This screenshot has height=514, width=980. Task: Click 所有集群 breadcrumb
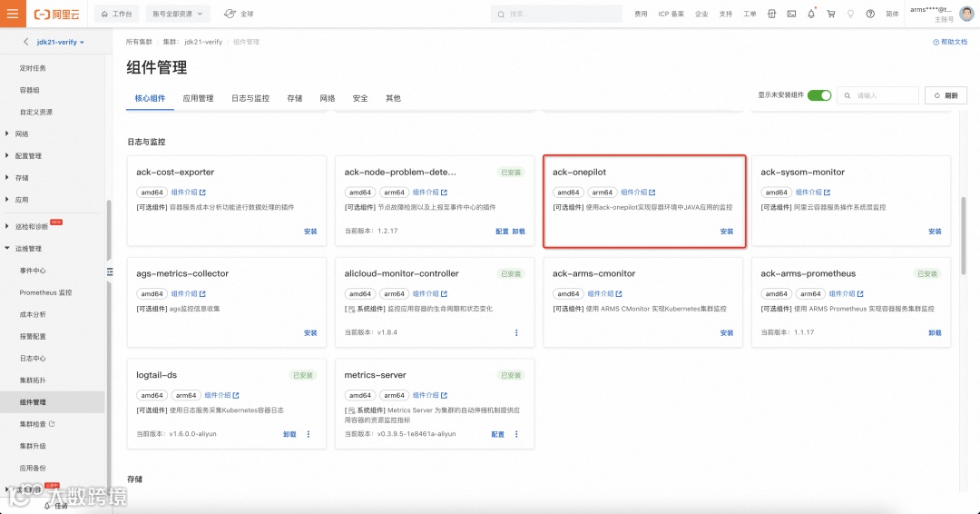(139, 42)
